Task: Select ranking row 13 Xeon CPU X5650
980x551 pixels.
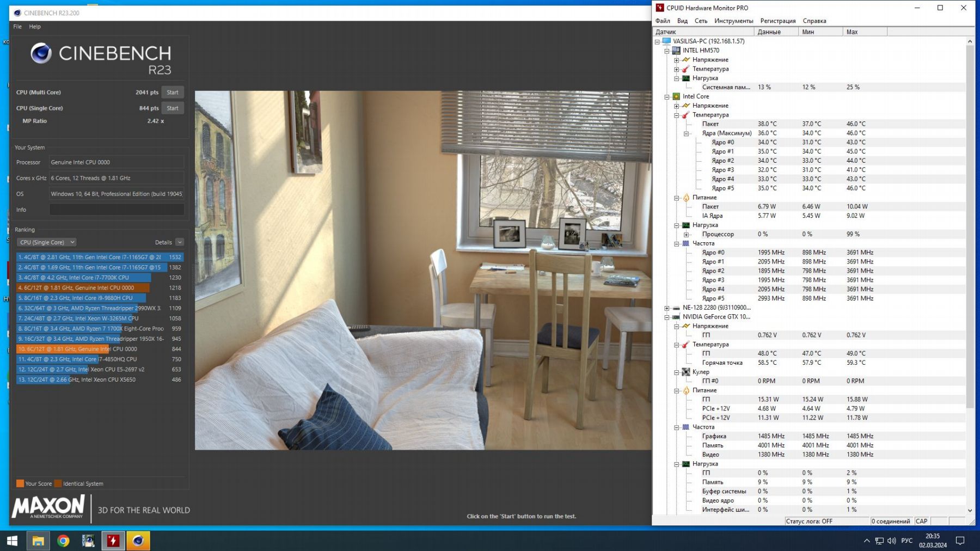Action: coord(100,379)
